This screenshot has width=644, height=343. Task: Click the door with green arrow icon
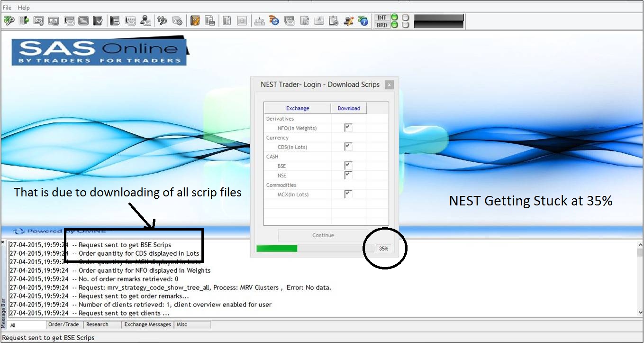(24, 21)
